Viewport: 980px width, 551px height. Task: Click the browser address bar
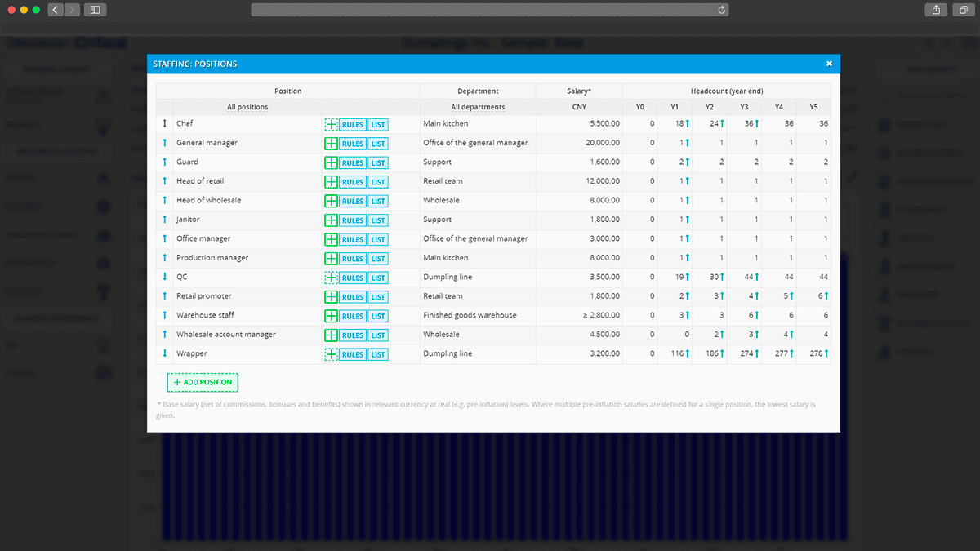point(490,10)
